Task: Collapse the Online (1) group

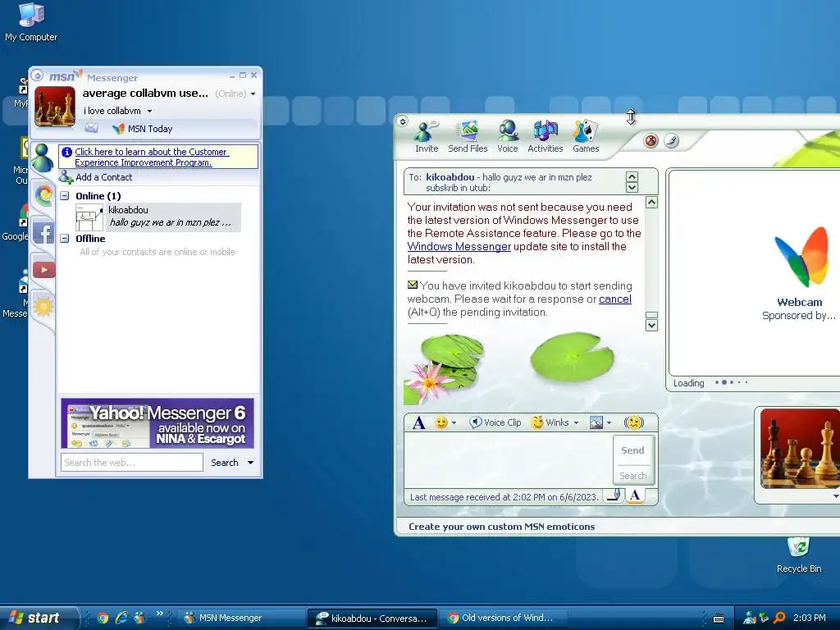Action: pos(65,196)
